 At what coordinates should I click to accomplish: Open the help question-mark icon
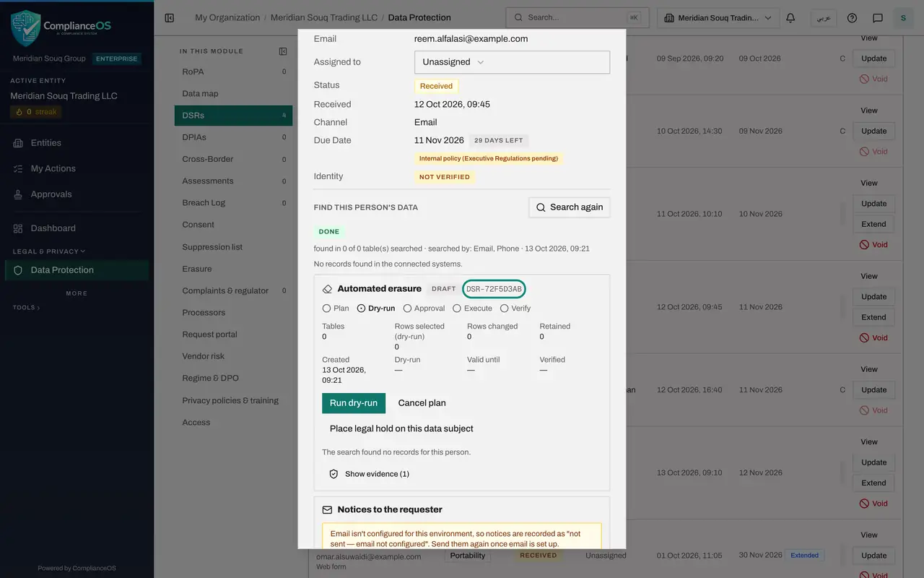[853, 18]
